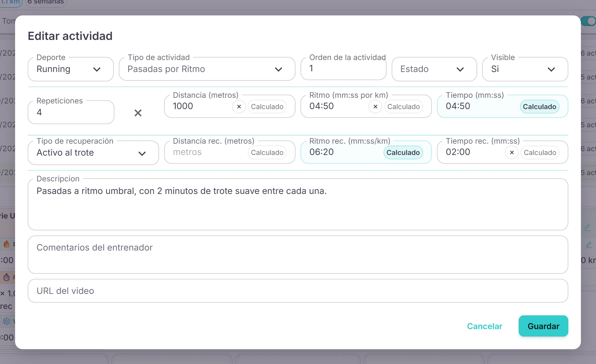The width and height of the screenshot is (596, 364).
Task: Click the teal toggle switch behind the dialog
Action: [588, 21]
